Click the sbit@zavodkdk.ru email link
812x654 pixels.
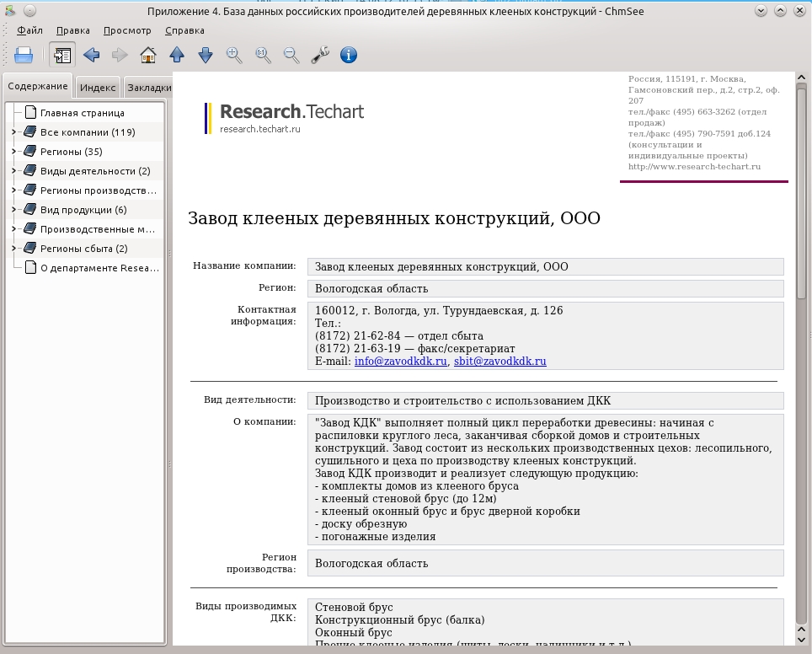(x=499, y=362)
